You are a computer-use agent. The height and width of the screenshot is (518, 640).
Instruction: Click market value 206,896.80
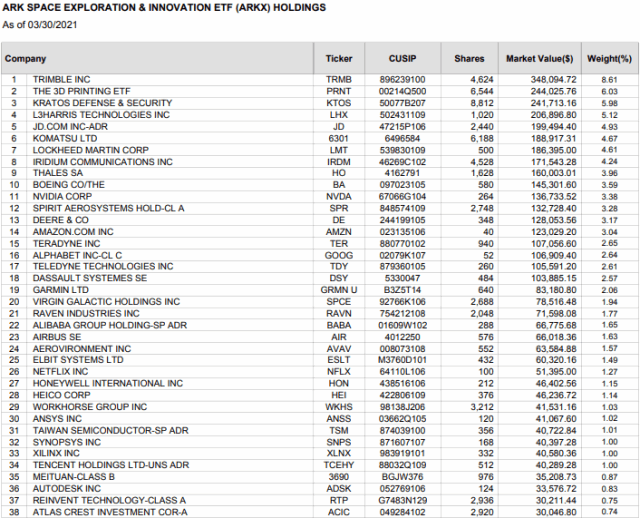pos(553,115)
